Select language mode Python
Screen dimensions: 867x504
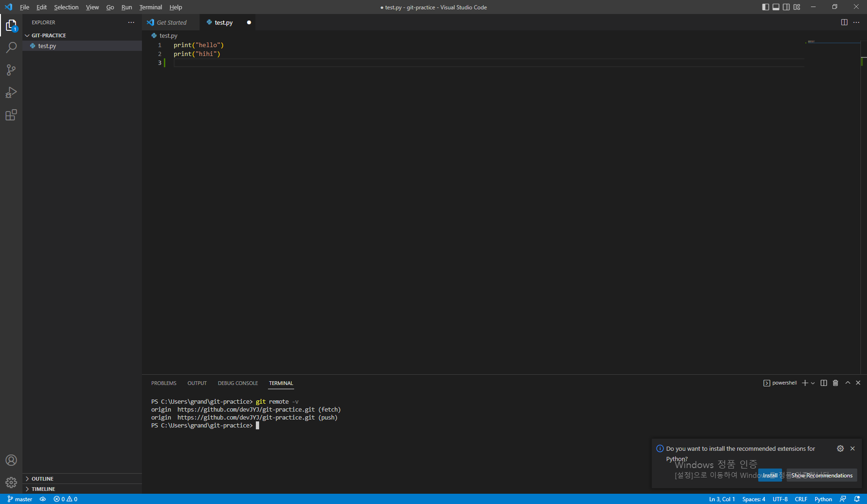click(823, 499)
